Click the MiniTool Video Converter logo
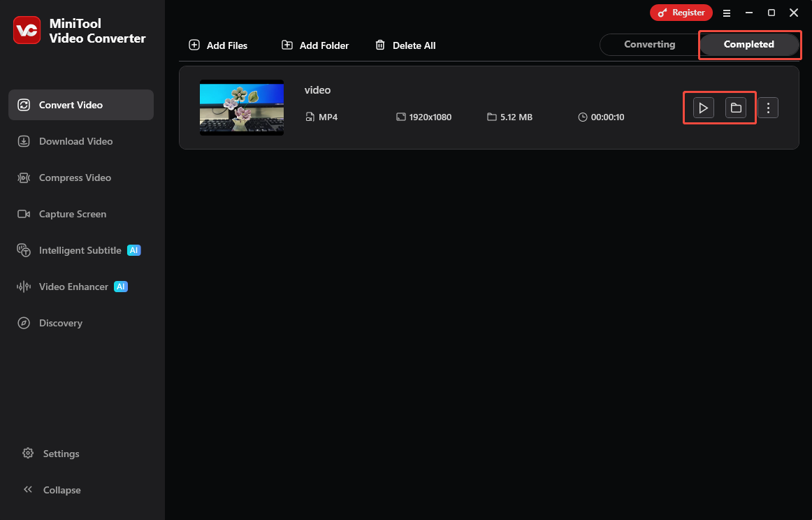This screenshot has width=812, height=520. click(x=27, y=30)
